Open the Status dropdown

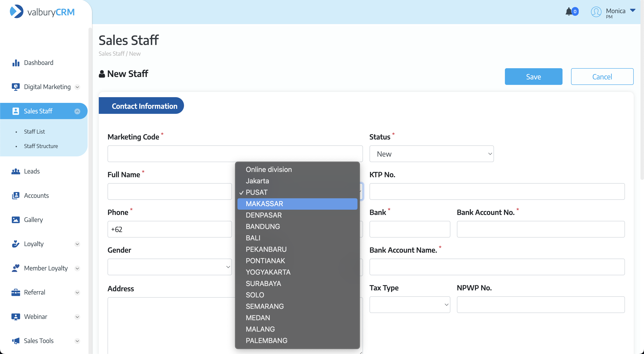click(x=431, y=154)
